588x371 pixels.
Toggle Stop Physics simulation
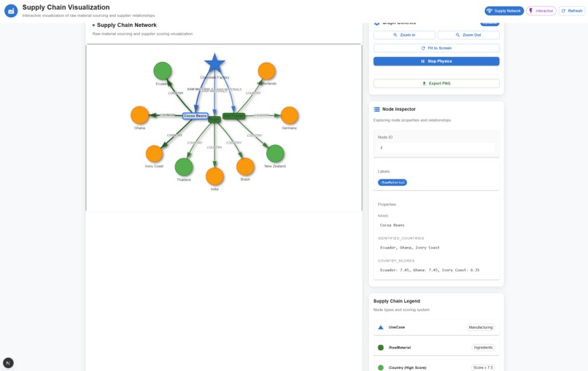pyautogui.click(x=436, y=61)
